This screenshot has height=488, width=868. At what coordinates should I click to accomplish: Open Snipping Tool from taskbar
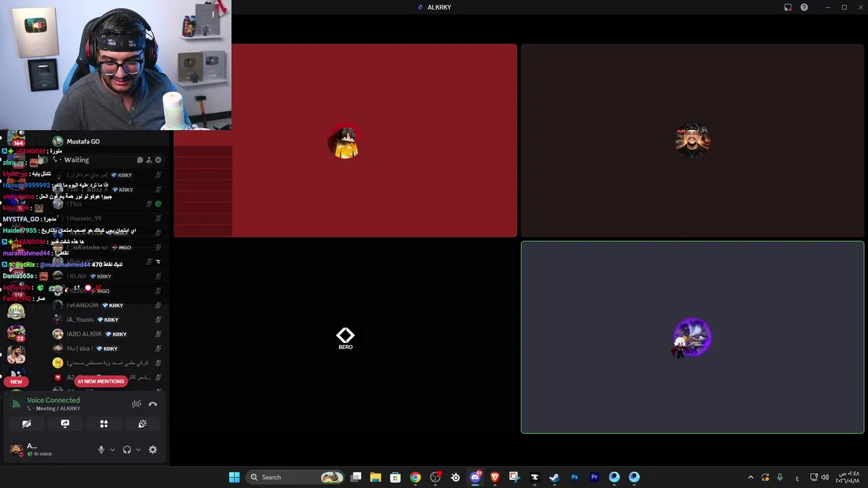click(x=515, y=477)
